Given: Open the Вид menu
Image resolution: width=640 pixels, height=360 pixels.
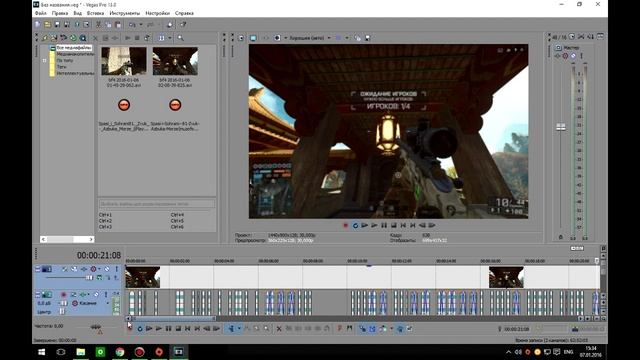Looking at the screenshot, I should click(77, 13).
